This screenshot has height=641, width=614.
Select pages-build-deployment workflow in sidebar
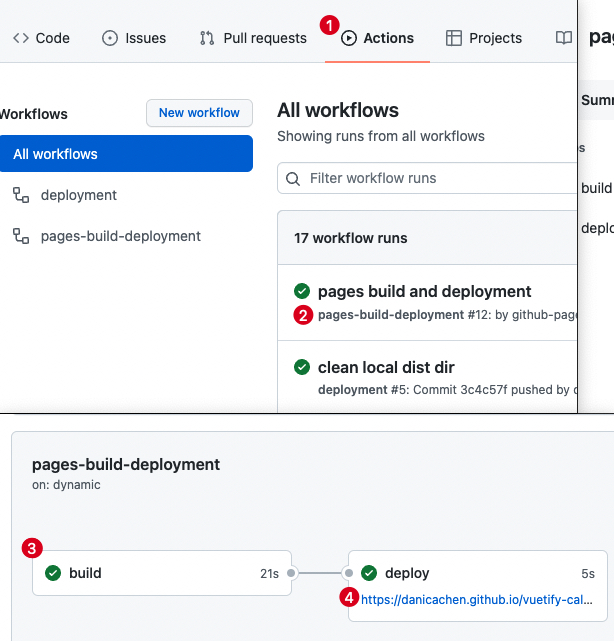click(x=120, y=236)
